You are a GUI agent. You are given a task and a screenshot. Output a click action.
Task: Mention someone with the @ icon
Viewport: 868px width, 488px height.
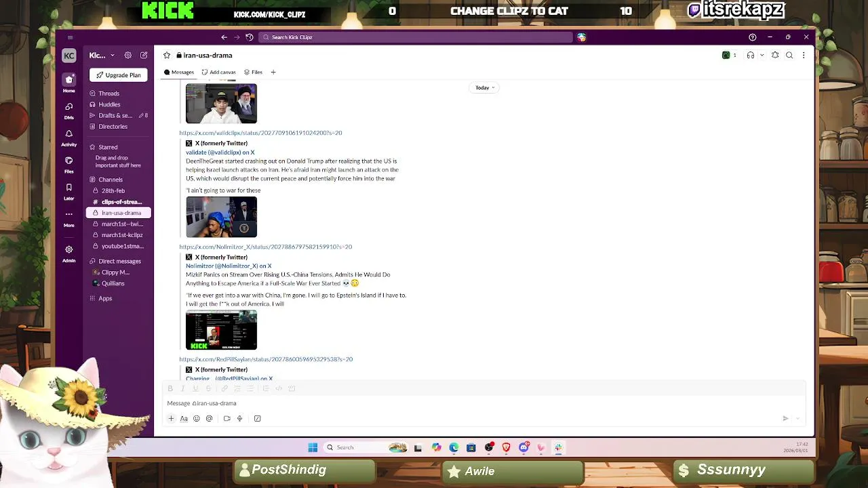point(209,418)
